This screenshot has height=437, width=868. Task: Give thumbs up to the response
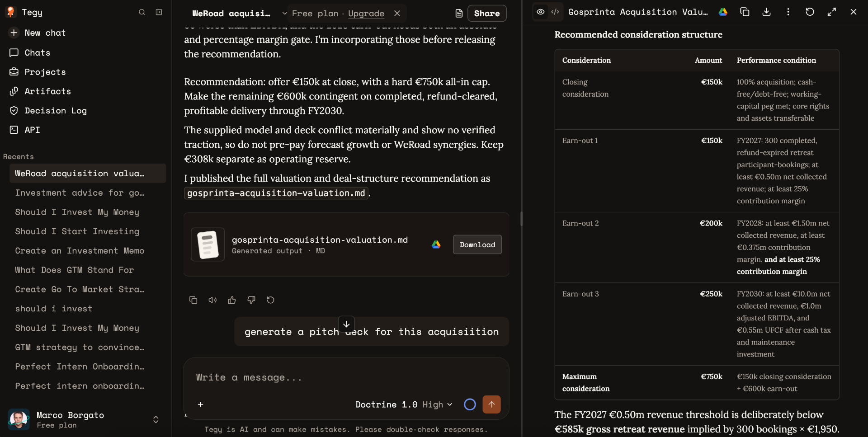(232, 300)
